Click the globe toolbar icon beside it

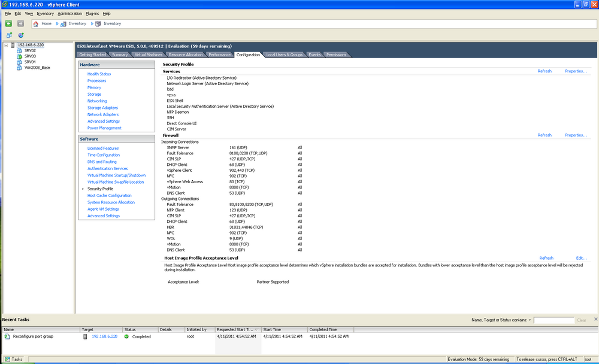pos(21,35)
